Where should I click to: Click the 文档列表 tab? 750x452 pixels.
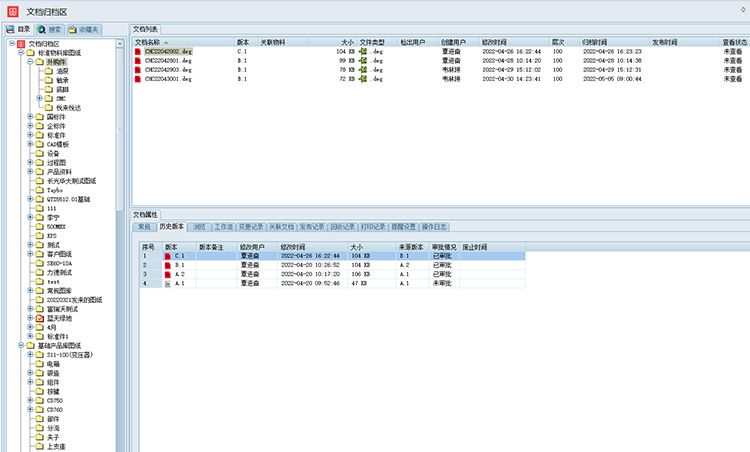145,30
